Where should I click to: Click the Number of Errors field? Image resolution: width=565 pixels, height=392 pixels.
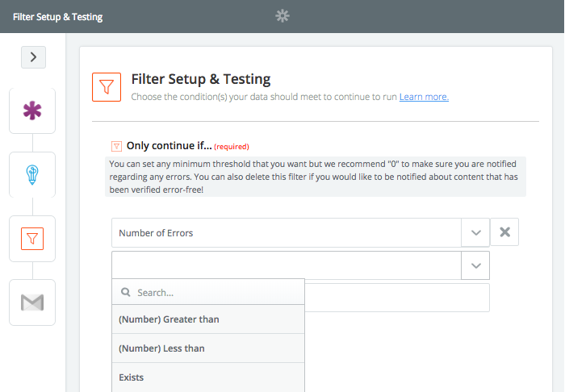287,232
